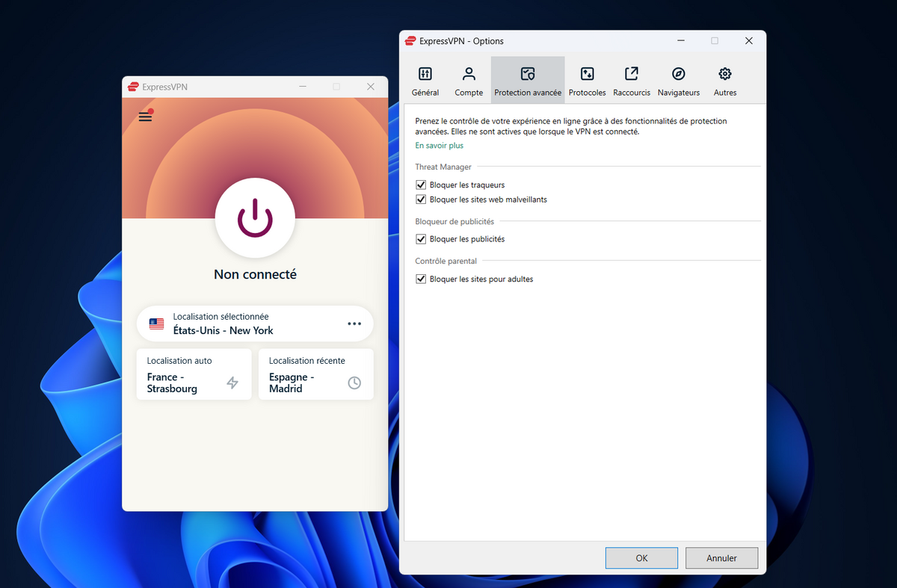897x588 pixels.
Task: Disable Bloquer les sites pour adultes
Action: point(421,279)
